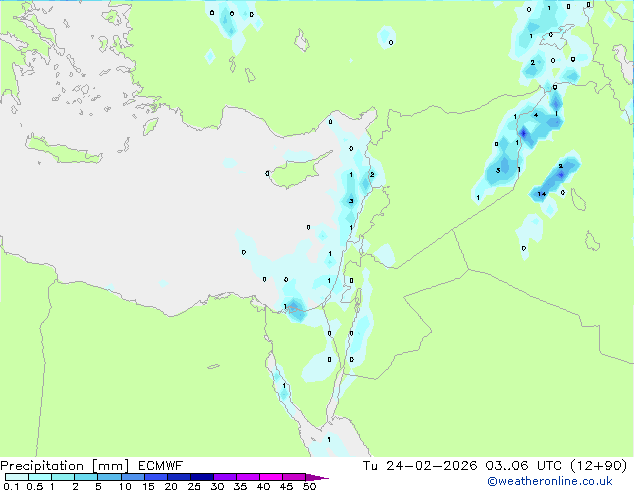
Task: Select the 10–15 mm legend color swatch
Action: [x=133, y=477]
